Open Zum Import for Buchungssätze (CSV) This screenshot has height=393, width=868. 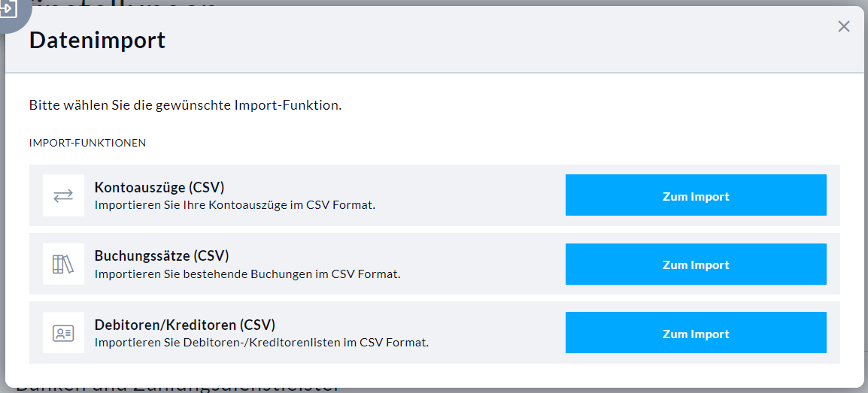[696, 265]
